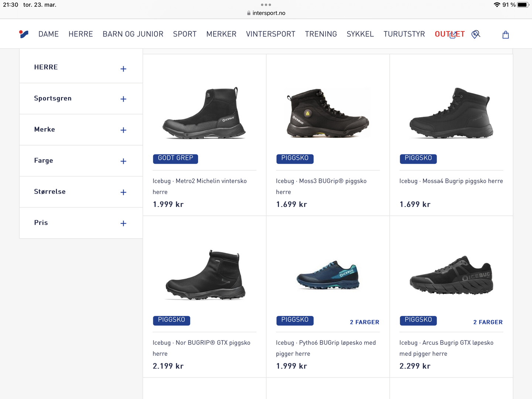Expand the HERRE sidebar filter

pyautogui.click(x=123, y=69)
